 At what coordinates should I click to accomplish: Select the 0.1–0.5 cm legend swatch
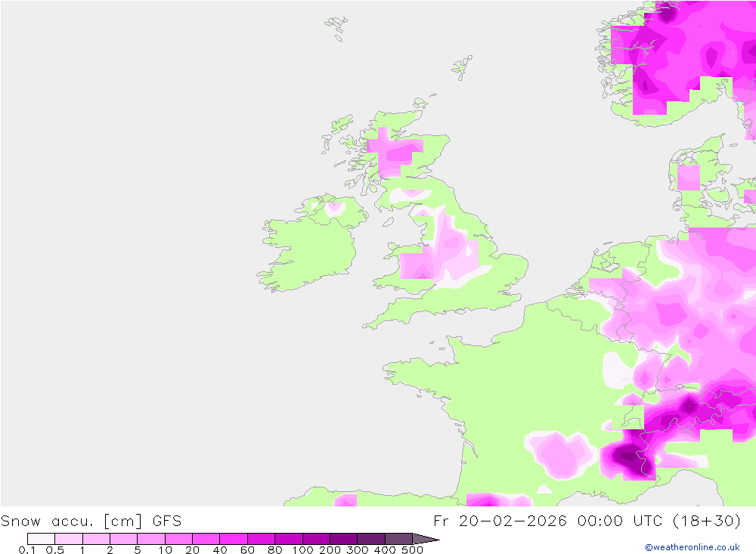pos(41,539)
